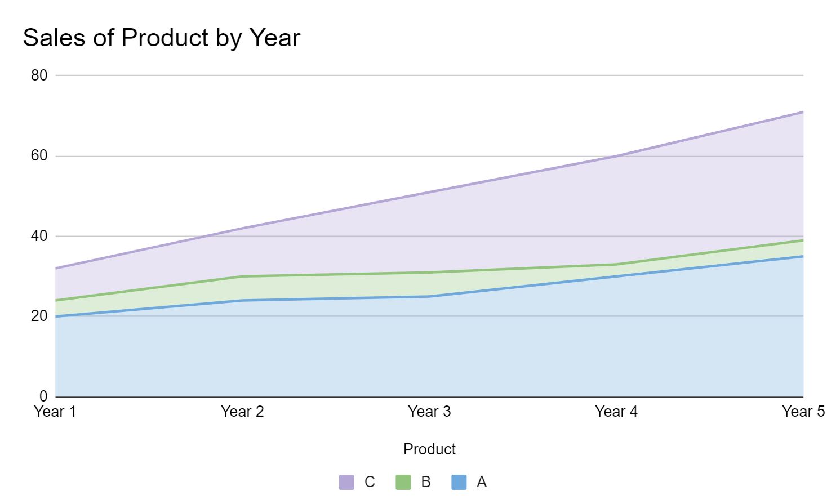This screenshot has height=504, width=827.
Task: Click the Product axis title
Action: (x=429, y=449)
